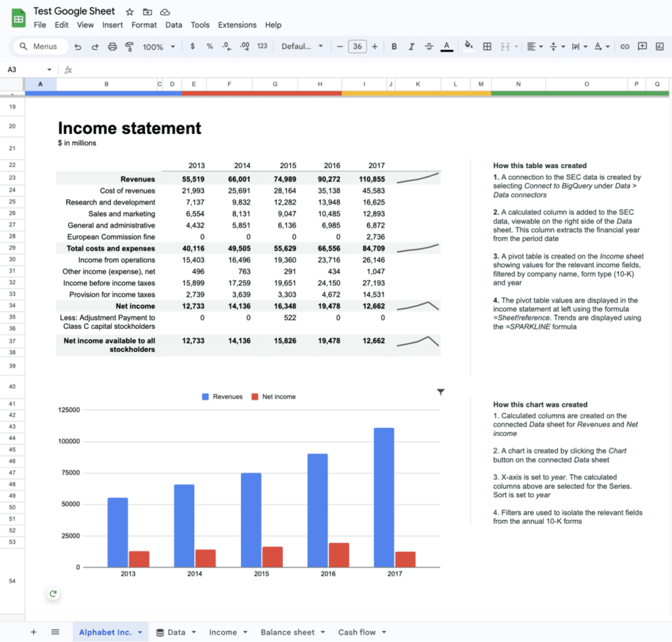Open the zoom level 100% dropdown
The image size is (672, 642).
(x=157, y=47)
